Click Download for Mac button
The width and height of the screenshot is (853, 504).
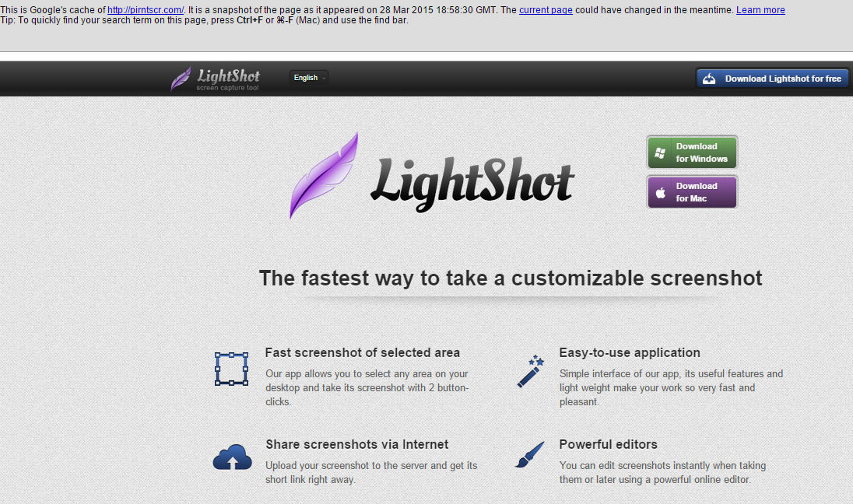[692, 192]
